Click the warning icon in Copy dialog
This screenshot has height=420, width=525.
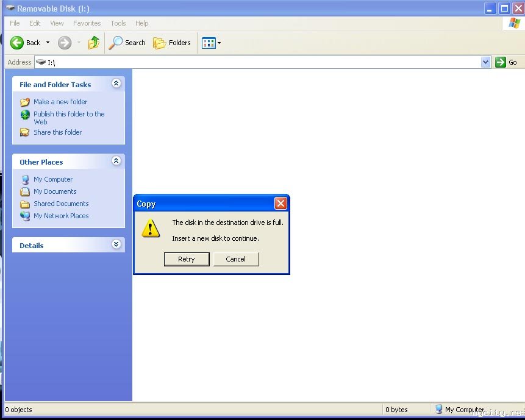(151, 228)
